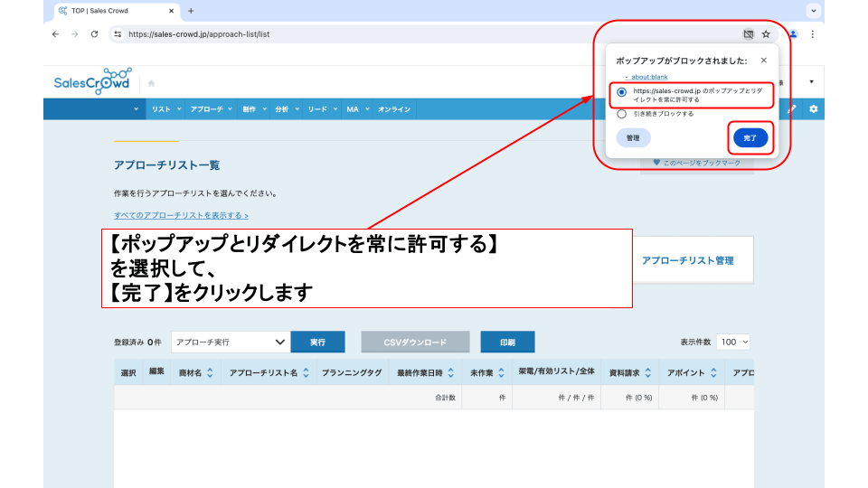The image size is (868, 488).
Task: Click the pencil edit icon in navbar
Action: tap(793, 109)
